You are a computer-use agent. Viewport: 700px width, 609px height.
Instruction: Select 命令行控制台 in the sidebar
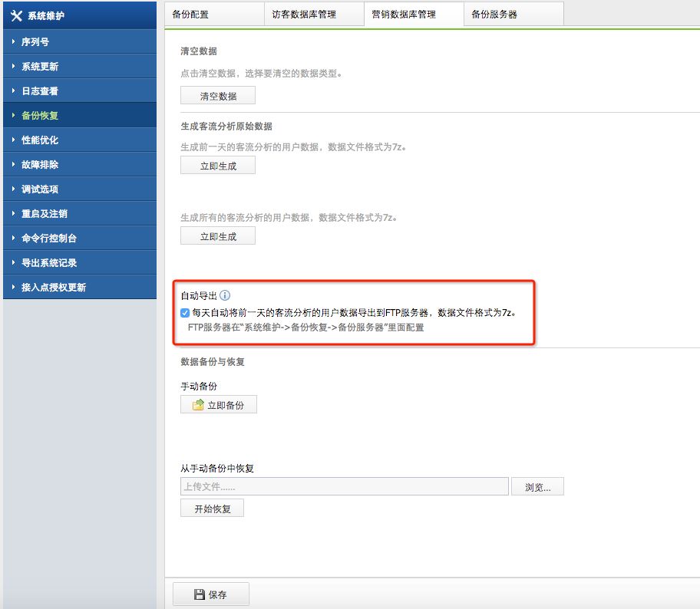tap(49, 239)
